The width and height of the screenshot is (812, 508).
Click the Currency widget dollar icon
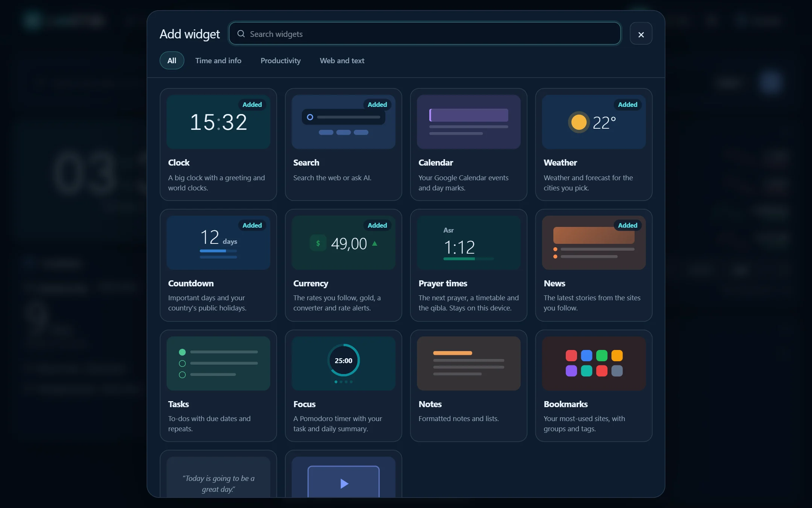click(x=318, y=243)
